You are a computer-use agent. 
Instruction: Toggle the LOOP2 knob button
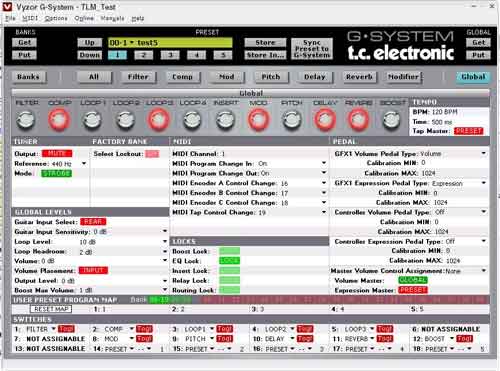[126, 120]
